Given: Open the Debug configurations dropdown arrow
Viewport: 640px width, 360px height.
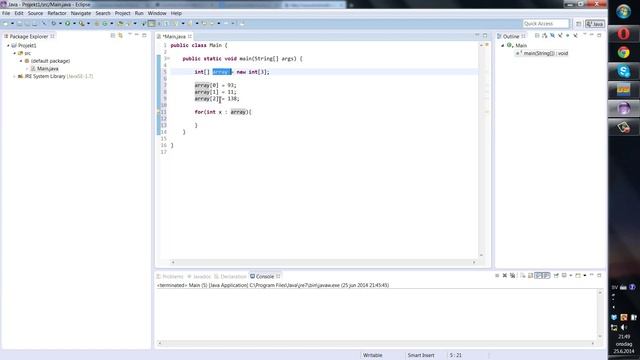Looking at the screenshot, I should point(60,24).
